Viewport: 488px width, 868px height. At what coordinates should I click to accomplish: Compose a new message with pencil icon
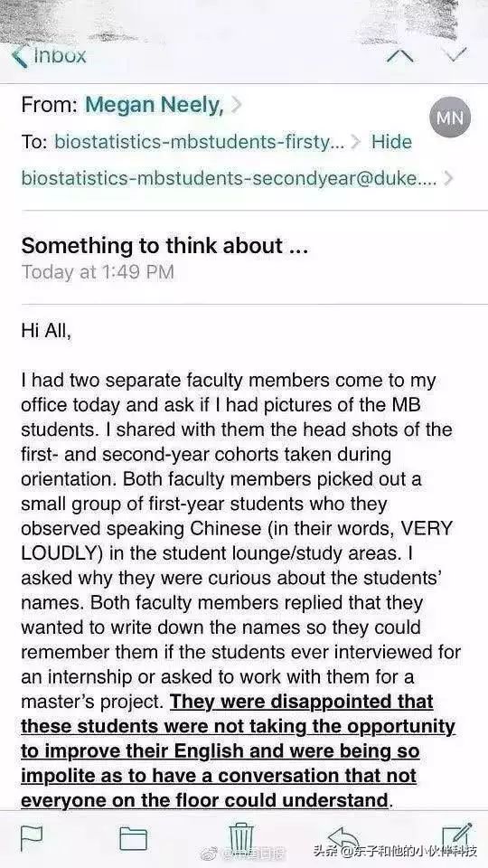pos(457,837)
